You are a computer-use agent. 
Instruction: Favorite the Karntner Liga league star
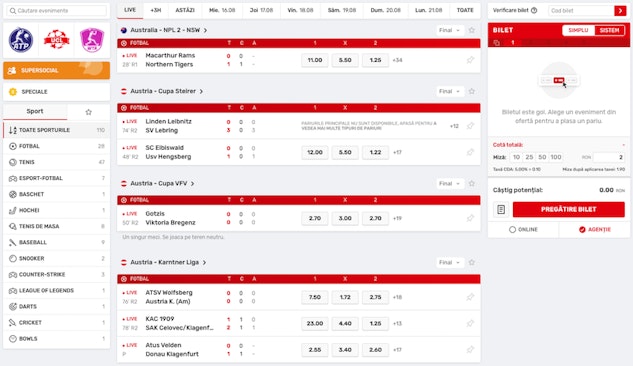[x=472, y=262]
